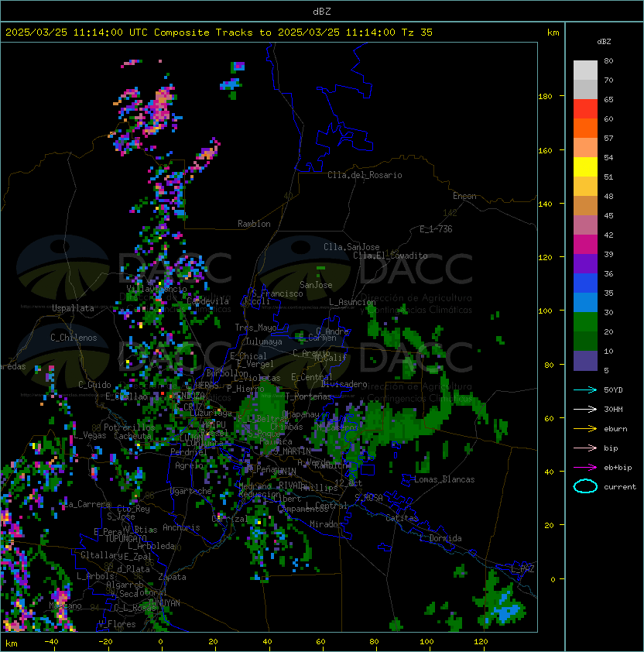The height and width of the screenshot is (652, 644).
Task: Click the white 30HM arrow in legend
Action: pos(585,409)
